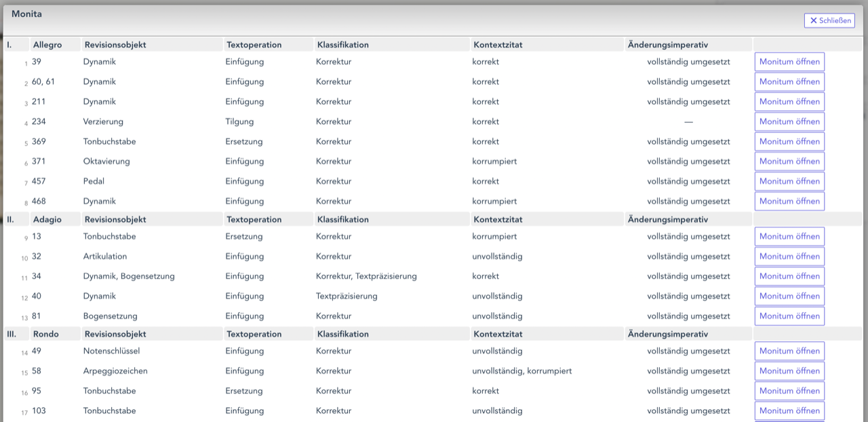Open Monitum for Adagio measure 13
868x422 pixels.
789,237
